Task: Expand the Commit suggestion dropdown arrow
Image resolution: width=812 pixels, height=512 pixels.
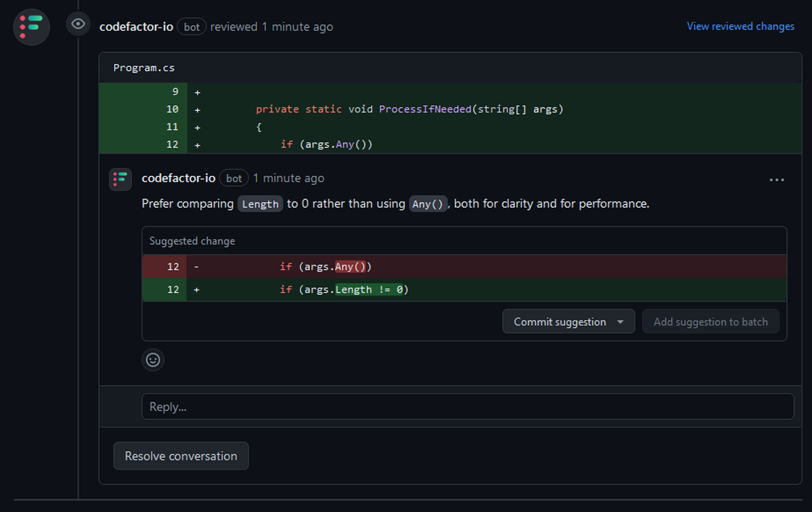Action: click(621, 322)
